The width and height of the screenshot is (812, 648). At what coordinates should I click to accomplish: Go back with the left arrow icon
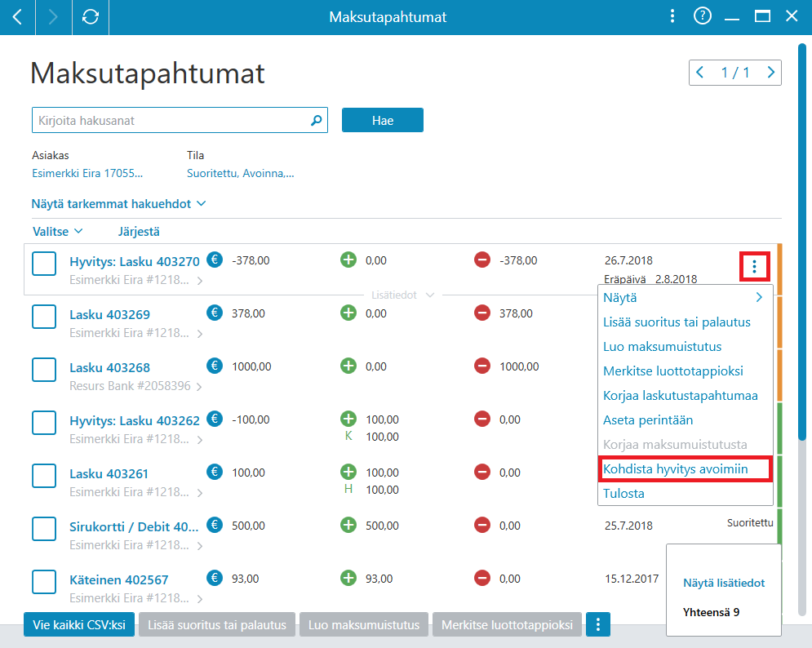(17, 17)
